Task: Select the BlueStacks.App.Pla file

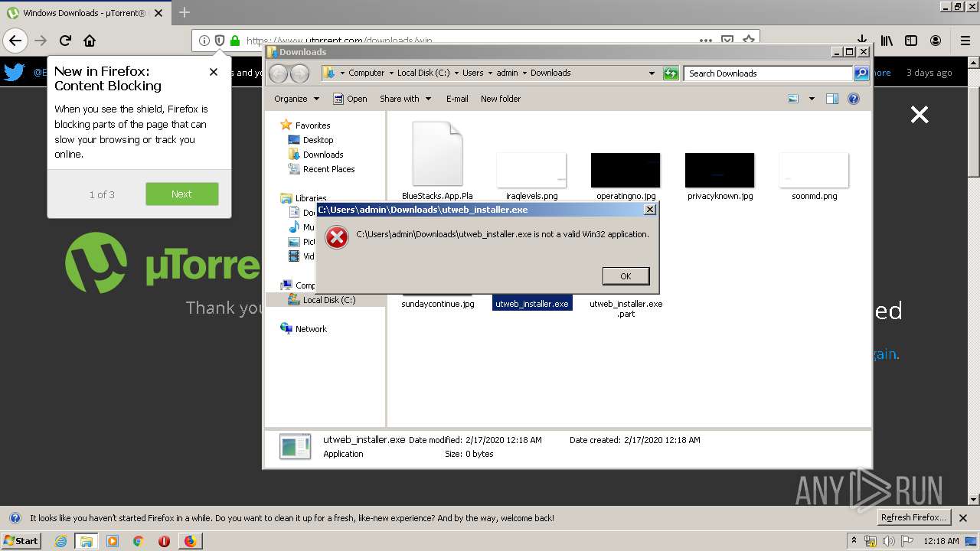Action: 437,161
